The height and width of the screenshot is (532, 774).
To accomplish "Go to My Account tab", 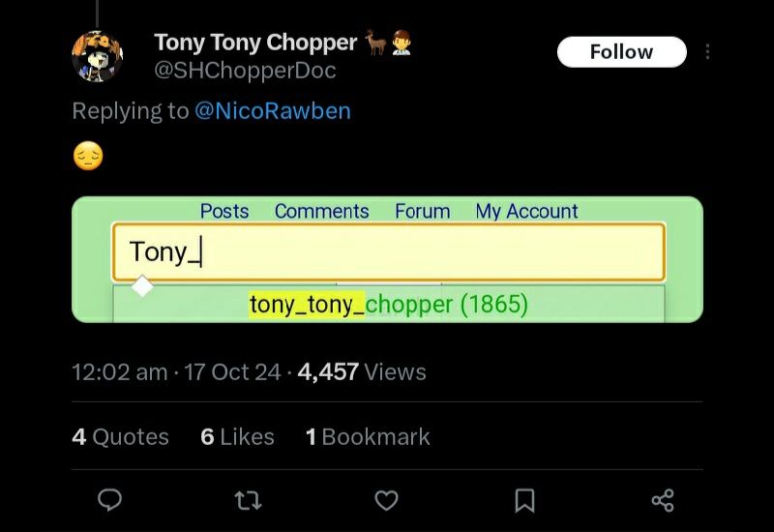I will [526, 211].
